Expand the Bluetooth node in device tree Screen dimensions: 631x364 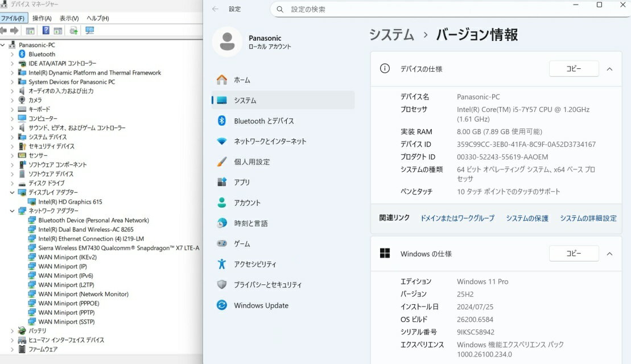(x=12, y=54)
